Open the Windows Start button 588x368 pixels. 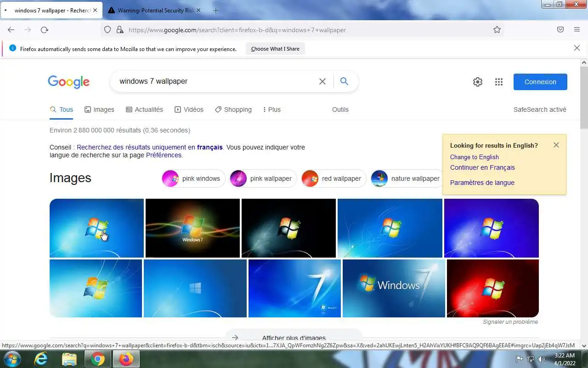(11, 359)
